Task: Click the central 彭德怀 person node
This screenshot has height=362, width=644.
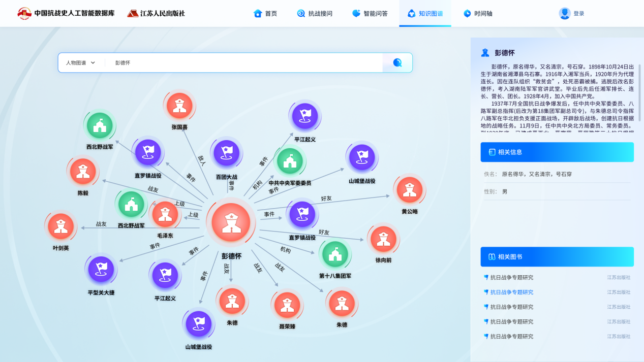Action: (231, 222)
